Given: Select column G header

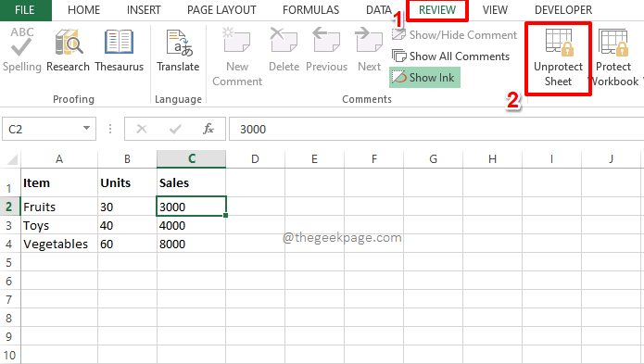Looking at the screenshot, I should 433,159.
